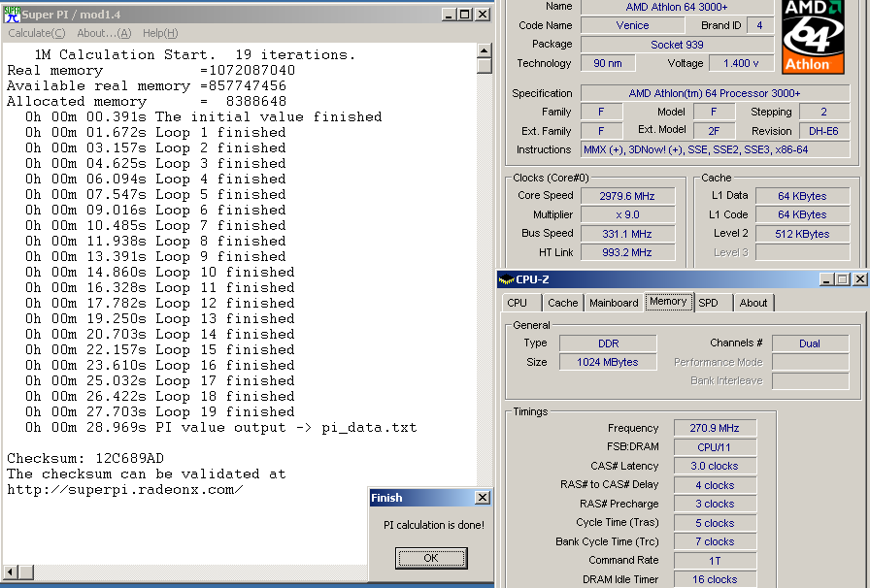Click the Bus Speed value 331.1 MHz
Screen dimensions: 870x588
tap(627, 234)
